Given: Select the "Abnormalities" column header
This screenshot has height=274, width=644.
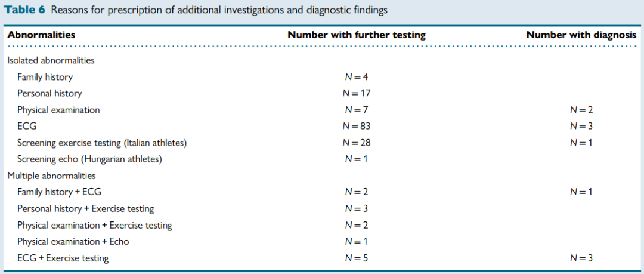Looking at the screenshot, I should (x=41, y=35).
